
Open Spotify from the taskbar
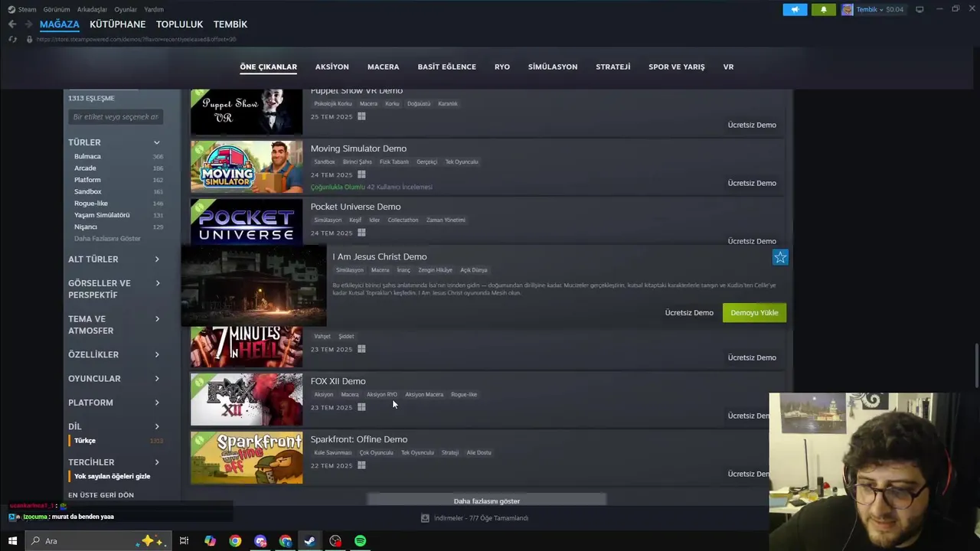click(x=360, y=541)
